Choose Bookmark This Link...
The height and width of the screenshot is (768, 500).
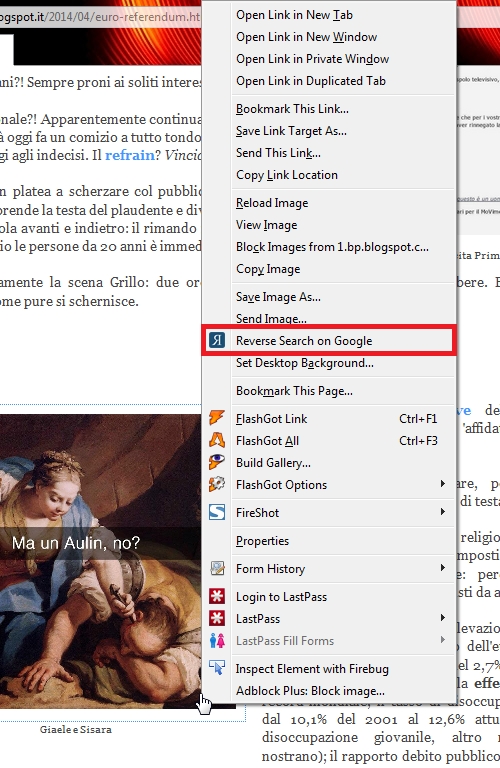[329, 109]
